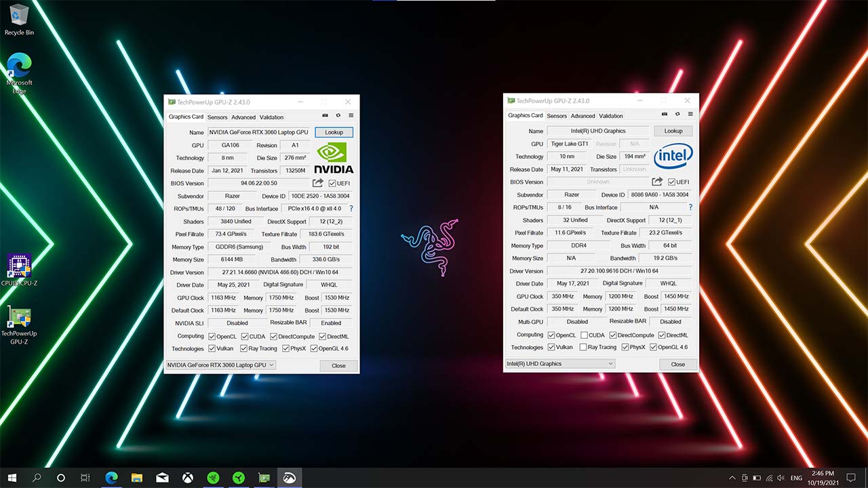
Task: Switch to Sensors tab in NVIDIA window
Action: click(x=217, y=117)
